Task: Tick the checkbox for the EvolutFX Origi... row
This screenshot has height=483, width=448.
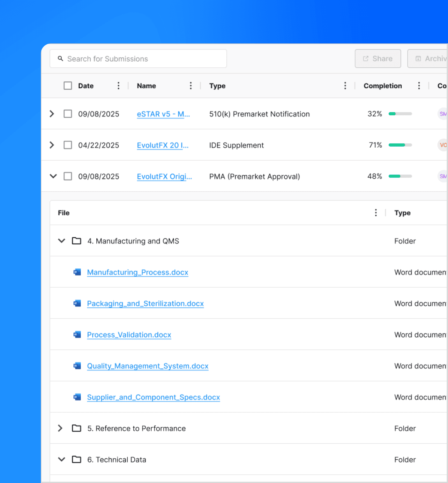Action: 68,176
